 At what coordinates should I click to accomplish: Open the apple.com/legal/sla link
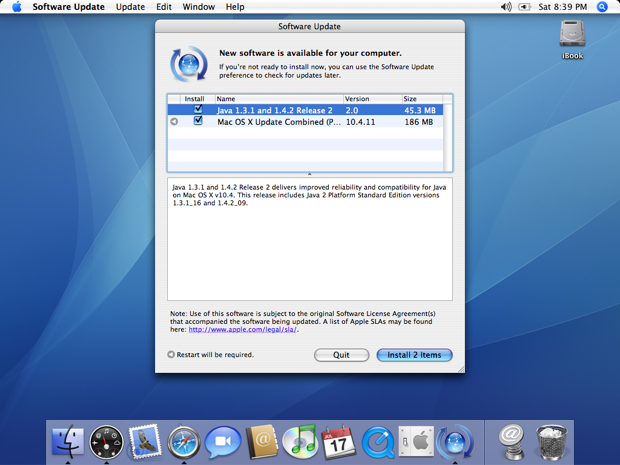tap(242, 329)
